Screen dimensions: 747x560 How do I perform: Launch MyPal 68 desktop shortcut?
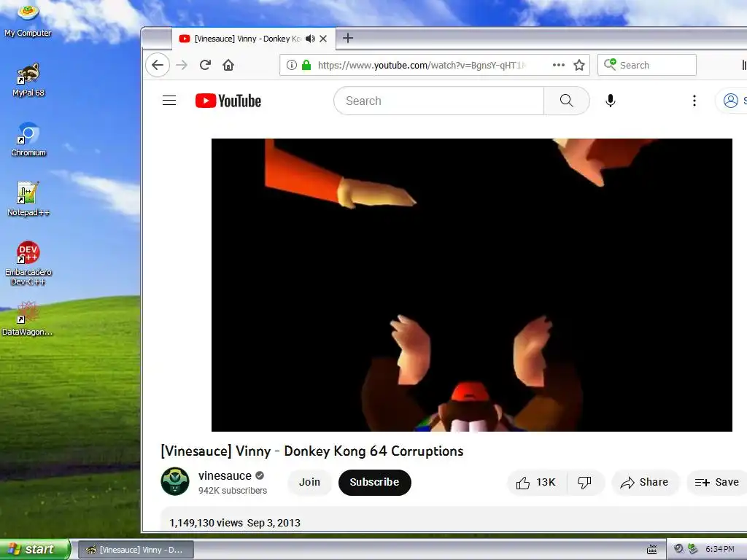(x=28, y=80)
